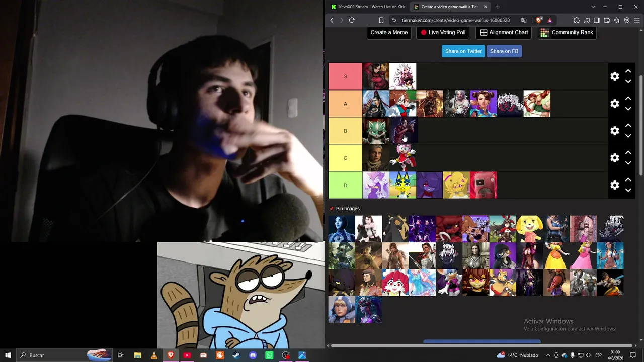
Task: Click the page's vertical scrollbar
Action: (x=641, y=126)
